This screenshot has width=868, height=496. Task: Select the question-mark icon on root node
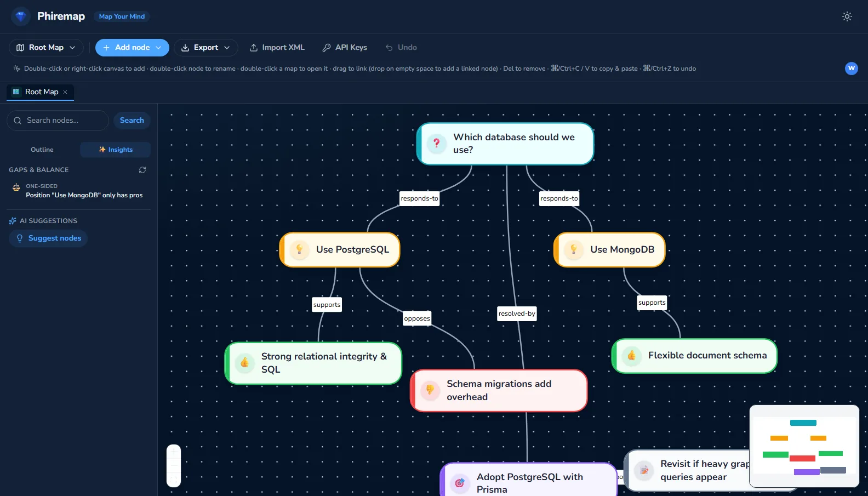coord(437,144)
